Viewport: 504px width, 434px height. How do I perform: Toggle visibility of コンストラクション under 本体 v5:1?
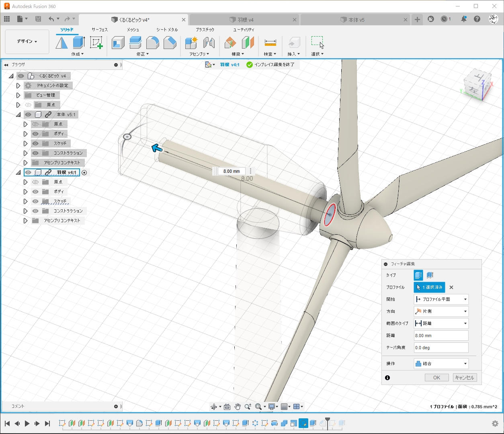(x=35, y=153)
